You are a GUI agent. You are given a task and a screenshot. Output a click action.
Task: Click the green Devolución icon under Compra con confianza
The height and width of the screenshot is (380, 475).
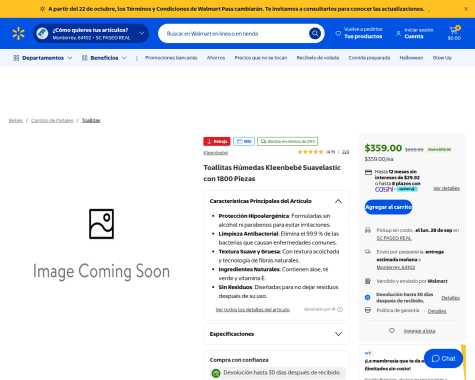coord(216,373)
